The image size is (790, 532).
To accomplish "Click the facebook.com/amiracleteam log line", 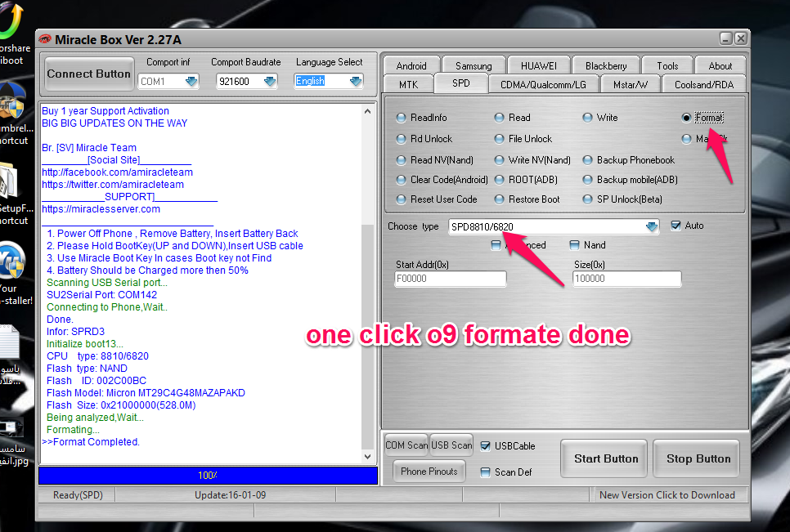I will tap(118, 172).
